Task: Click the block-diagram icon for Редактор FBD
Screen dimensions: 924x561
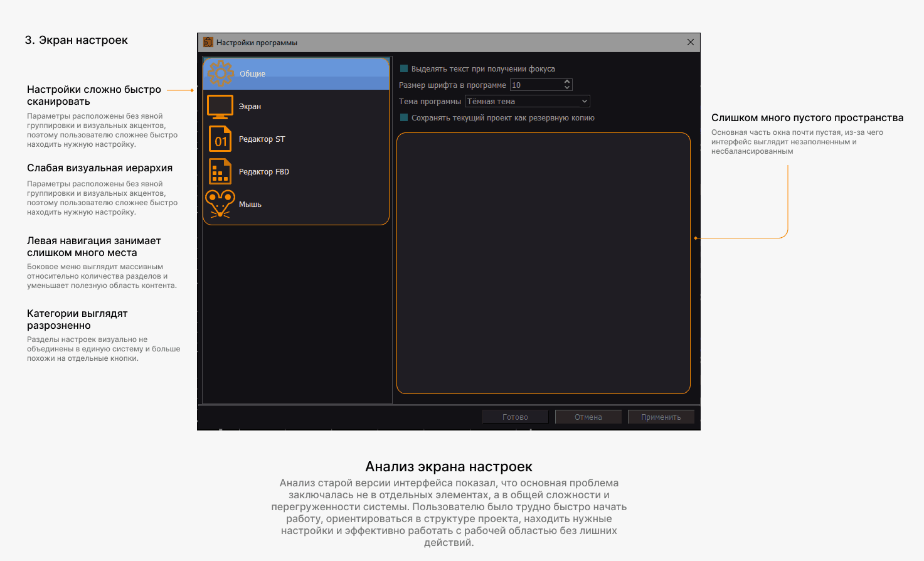Action: pos(220,171)
